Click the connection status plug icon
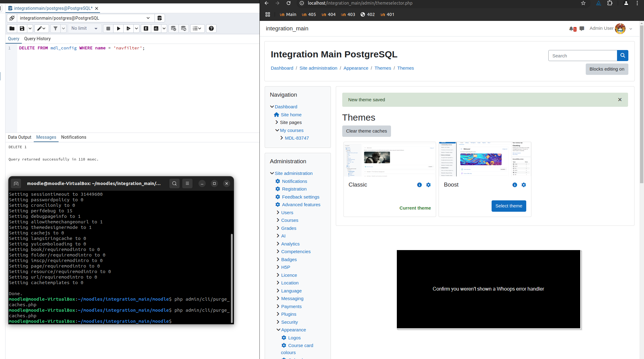This screenshot has height=359, width=644. (x=12, y=18)
